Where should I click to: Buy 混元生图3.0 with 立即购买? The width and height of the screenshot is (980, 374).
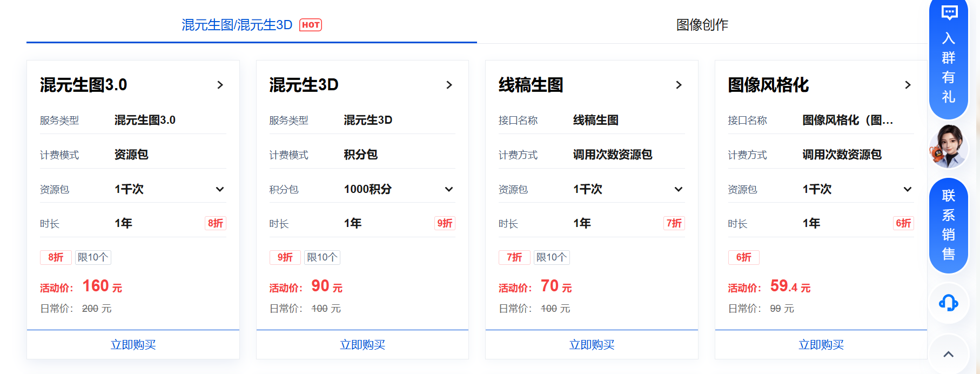click(x=133, y=345)
